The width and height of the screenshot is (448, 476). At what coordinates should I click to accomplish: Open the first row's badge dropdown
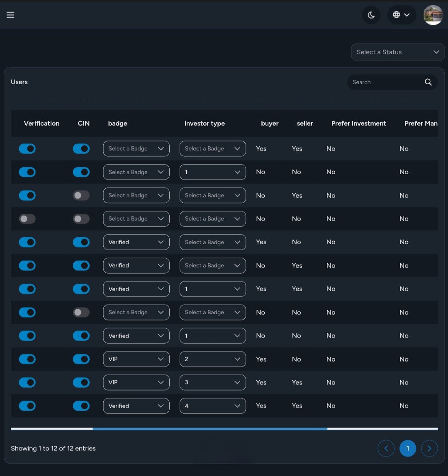pos(136,149)
